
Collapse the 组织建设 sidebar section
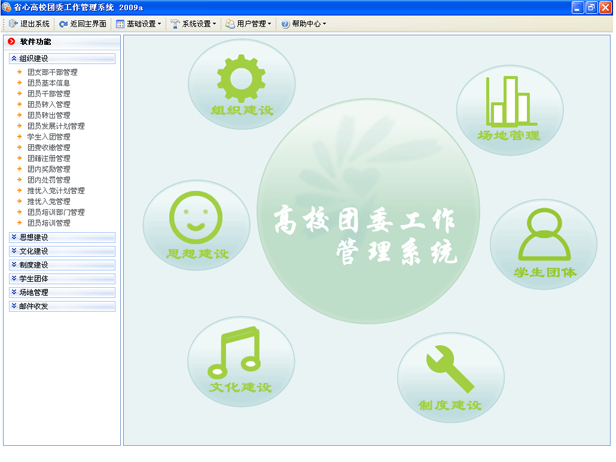point(61,59)
